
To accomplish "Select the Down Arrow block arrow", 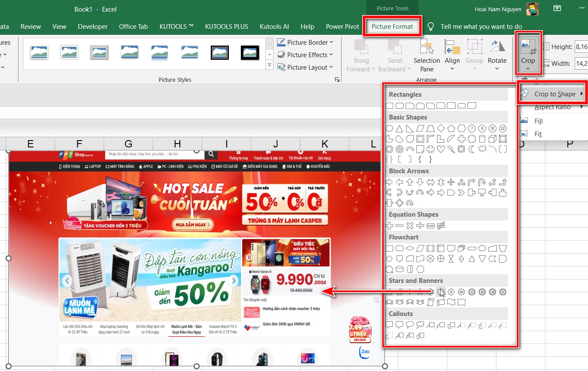I will click(420, 182).
